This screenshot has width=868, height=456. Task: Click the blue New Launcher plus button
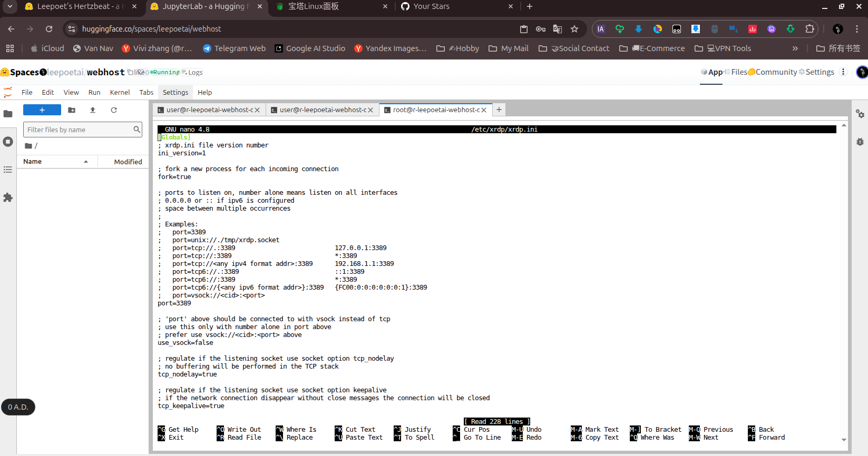coord(42,110)
